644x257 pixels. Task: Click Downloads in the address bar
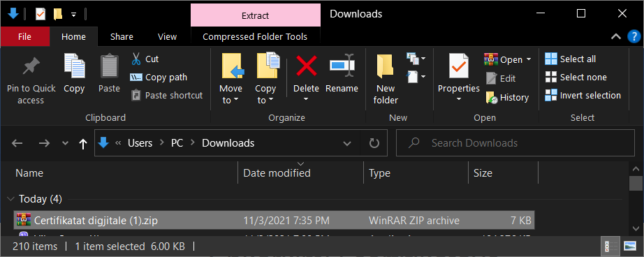coord(228,143)
